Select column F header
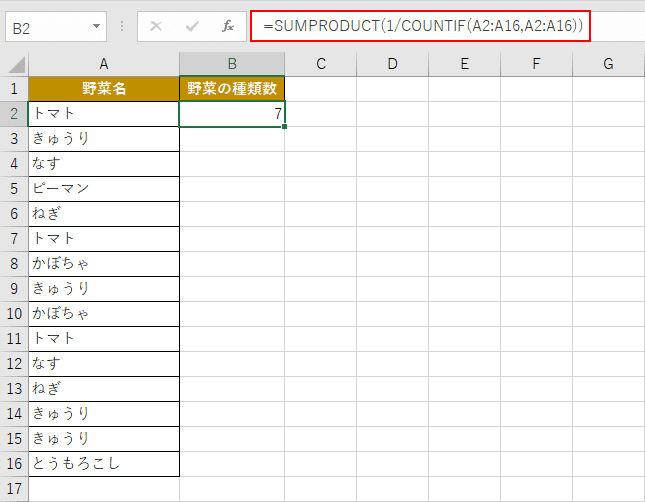The height and width of the screenshot is (502, 645). tap(536, 64)
